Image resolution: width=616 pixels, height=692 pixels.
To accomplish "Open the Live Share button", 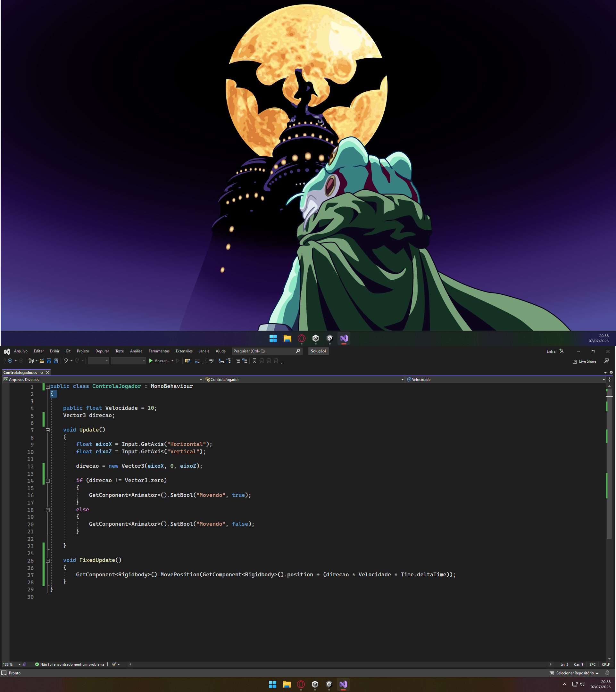I will click(584, 361).
